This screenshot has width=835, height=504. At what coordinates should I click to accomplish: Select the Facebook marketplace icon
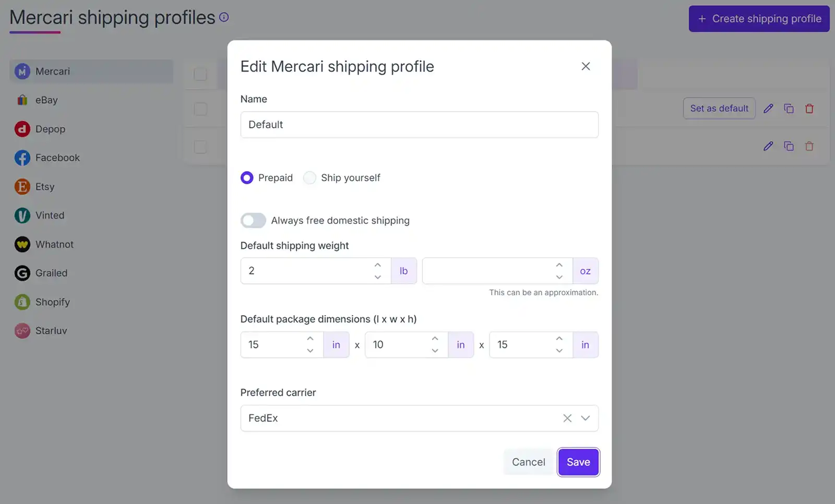pyautogui.click(x=22, y=158)
